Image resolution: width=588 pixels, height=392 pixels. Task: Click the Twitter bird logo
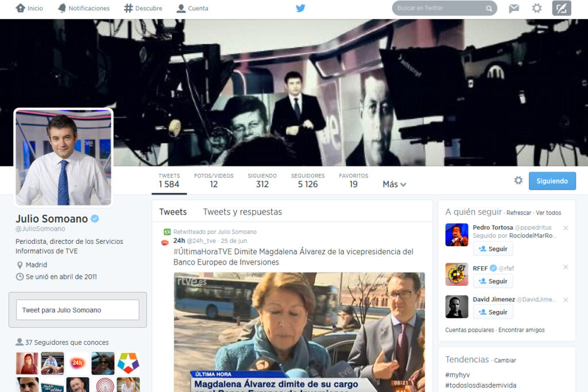tap(300, 8)
